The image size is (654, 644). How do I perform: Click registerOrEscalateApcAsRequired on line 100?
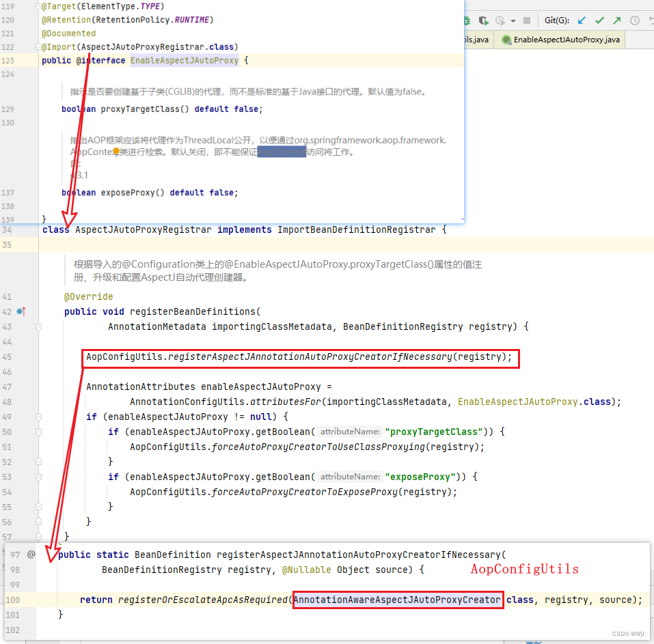(x=202, y=600)
